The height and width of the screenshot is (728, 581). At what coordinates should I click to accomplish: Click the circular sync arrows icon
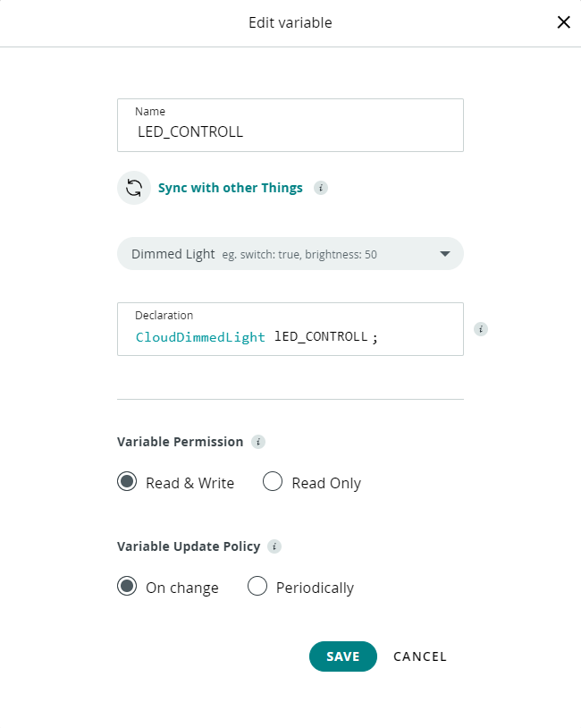134,188
